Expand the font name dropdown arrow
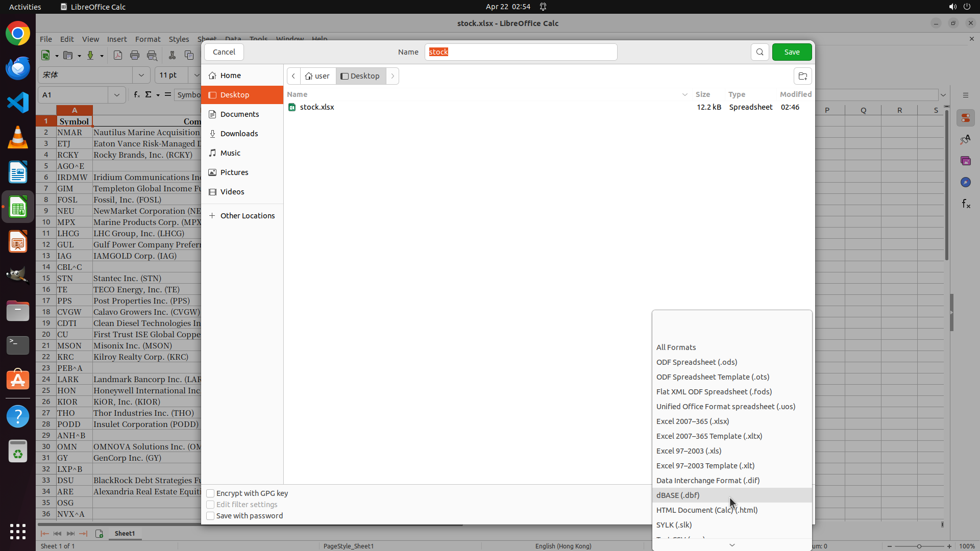This screenshot has width=980, height=551. (141, 75)
